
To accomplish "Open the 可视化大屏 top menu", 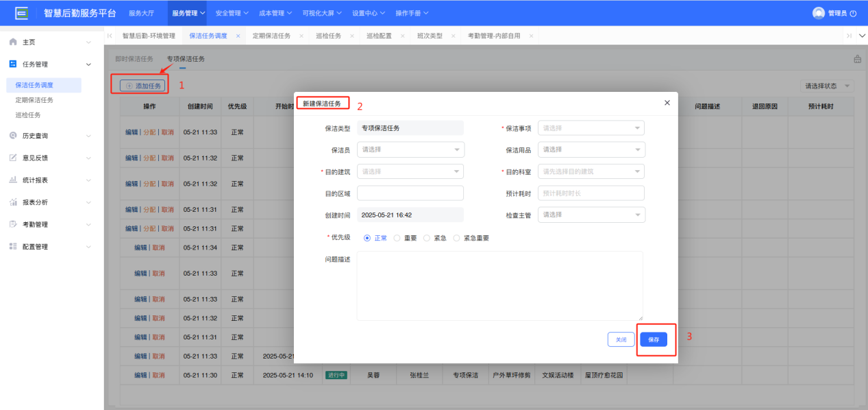I will coord(322,13).
